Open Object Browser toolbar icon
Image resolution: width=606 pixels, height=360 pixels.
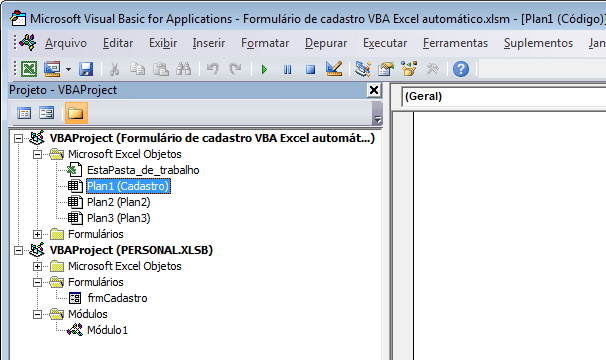pyautogui.click(x=409, y=69)
